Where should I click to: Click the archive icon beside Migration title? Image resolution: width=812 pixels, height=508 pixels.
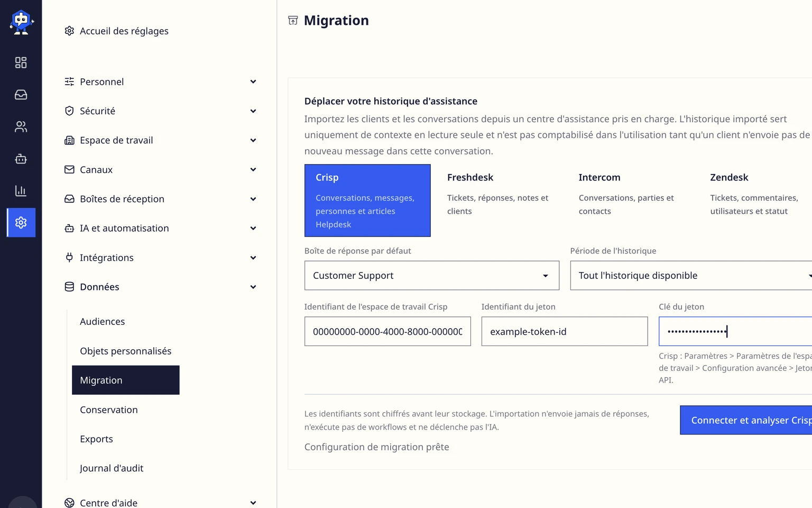pos(293,21)
